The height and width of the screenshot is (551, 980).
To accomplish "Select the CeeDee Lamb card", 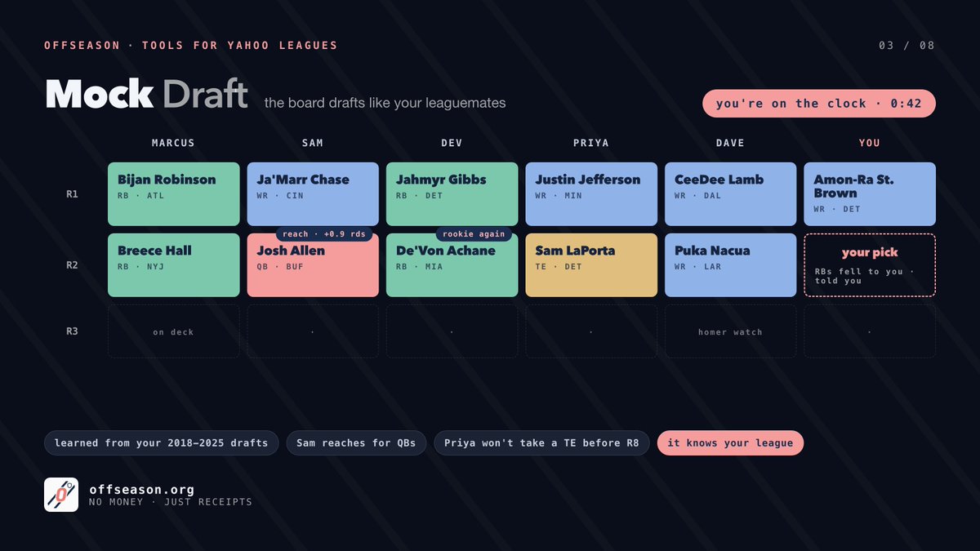I will 730,194.
